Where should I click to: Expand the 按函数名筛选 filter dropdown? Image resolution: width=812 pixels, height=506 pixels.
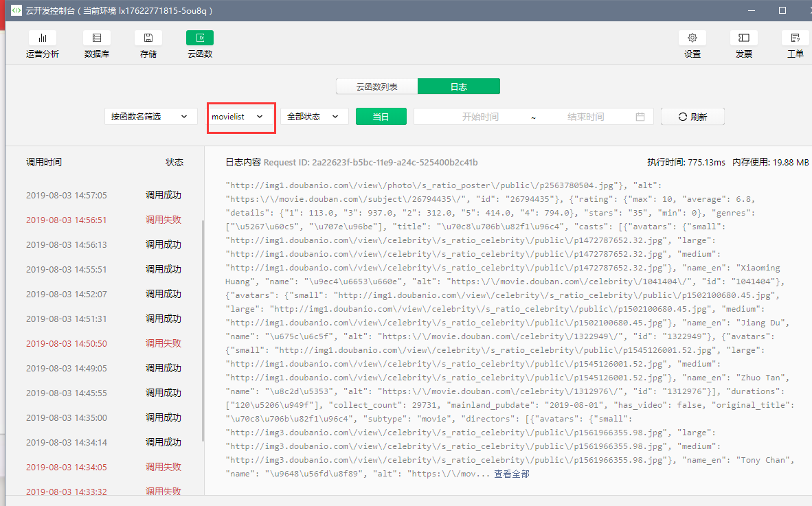coord(150,117)
